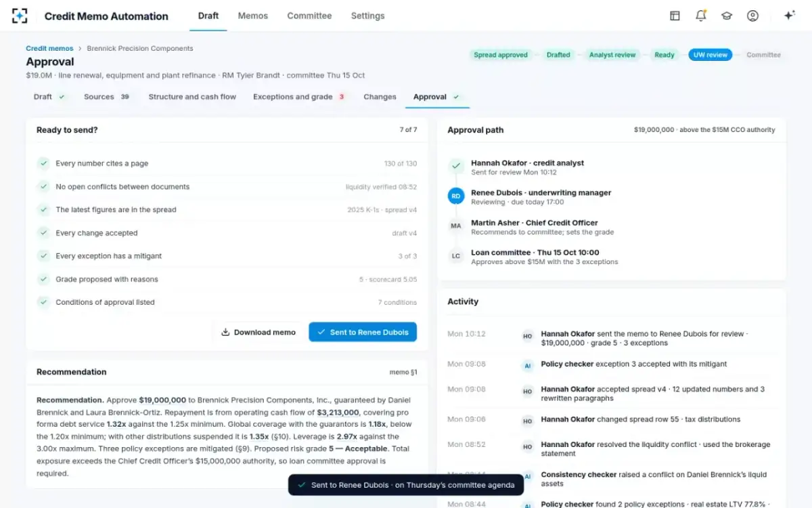Click the 5 scorecard 5.05 text
The width and height of the screenshot is (812, 508).
pos(388,280)
